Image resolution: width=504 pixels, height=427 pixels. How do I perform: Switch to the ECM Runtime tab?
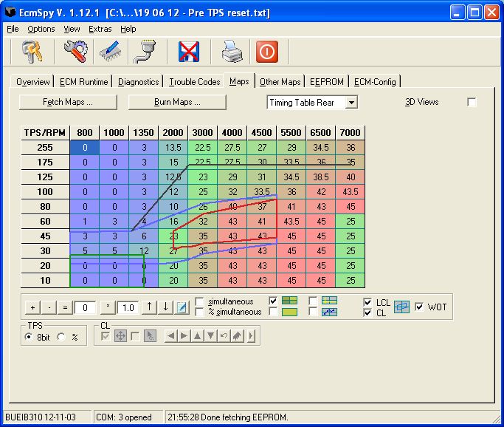point(83,82)
